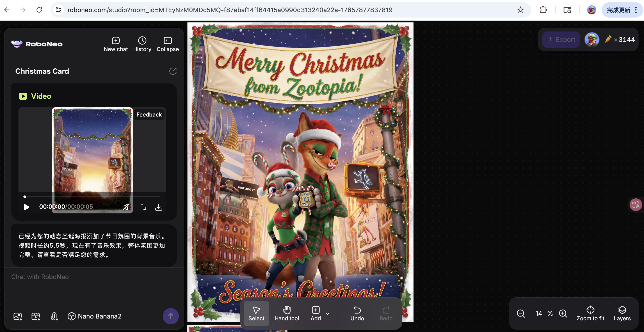This screenshot has width=644, height=332.
Task: Click the attach file paperclip icon
Action: pyautogui.click(x=54, y=316)
